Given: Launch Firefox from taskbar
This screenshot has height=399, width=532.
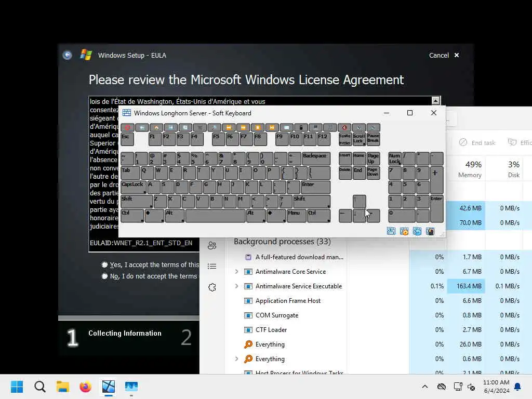Looking at the screenshot, I should (x=86, y=387).
